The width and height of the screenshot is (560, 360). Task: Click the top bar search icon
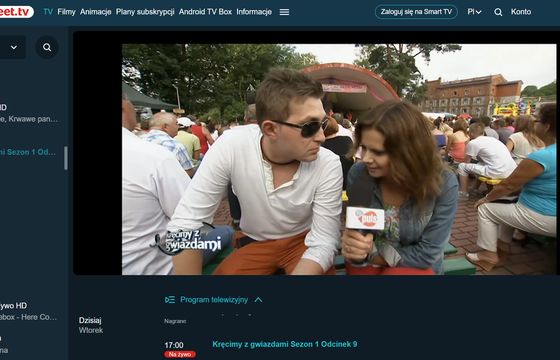pyautogui.click(x=498, y=12)
